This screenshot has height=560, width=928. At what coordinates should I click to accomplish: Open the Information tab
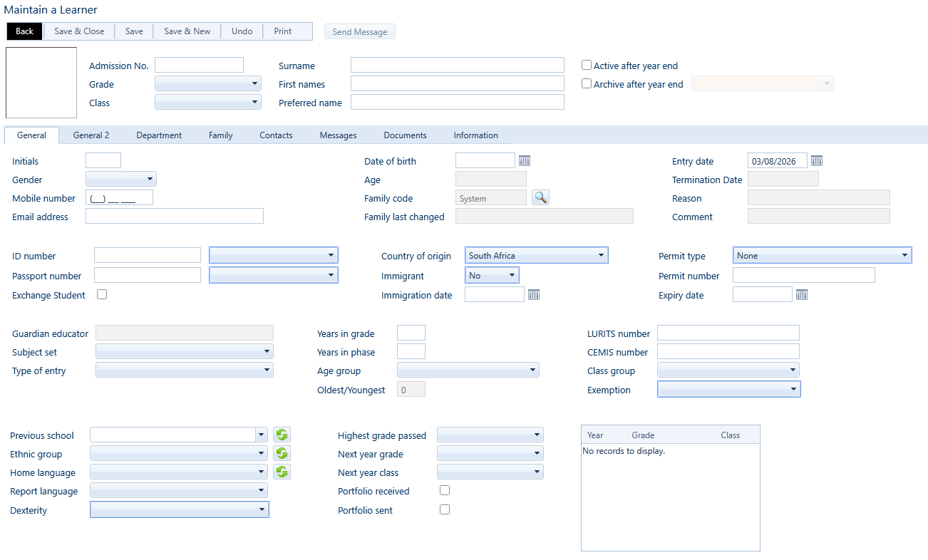[x=476, y=135]
